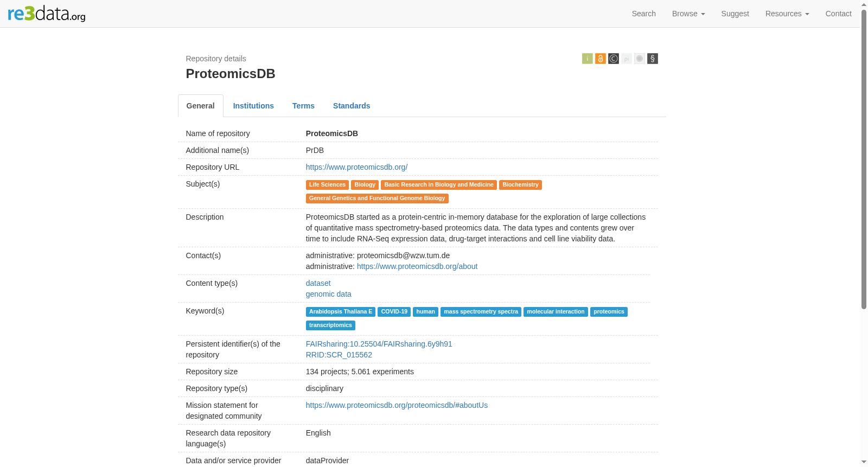Click the page's vertical scrollbar thumb
Viewport: 868px width, 467px height.
tap(864, 159)
